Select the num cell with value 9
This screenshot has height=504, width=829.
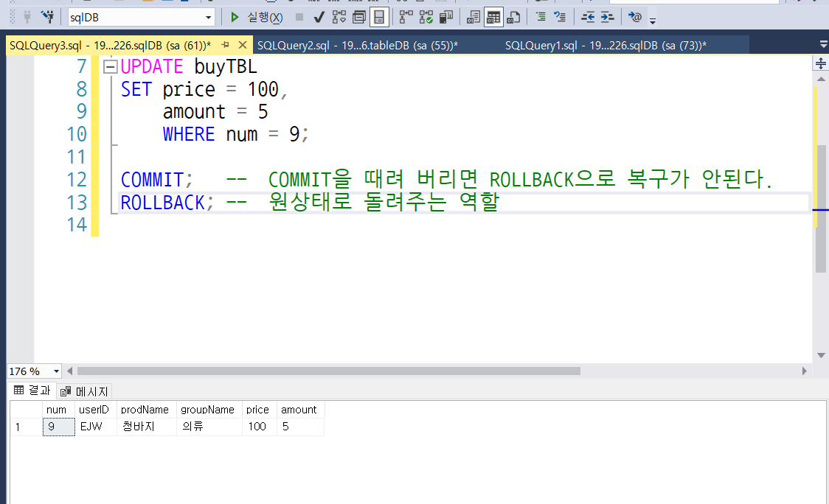click(59, 427)
